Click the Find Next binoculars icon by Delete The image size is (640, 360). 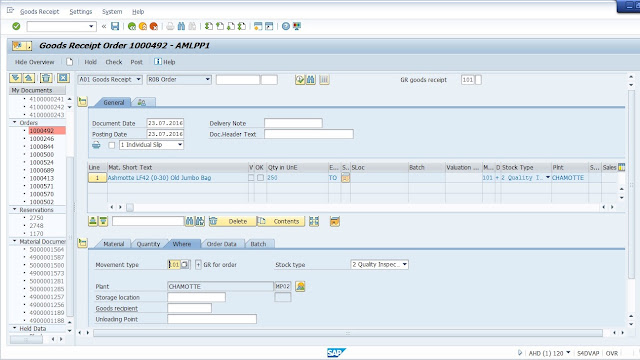point(200,221)
